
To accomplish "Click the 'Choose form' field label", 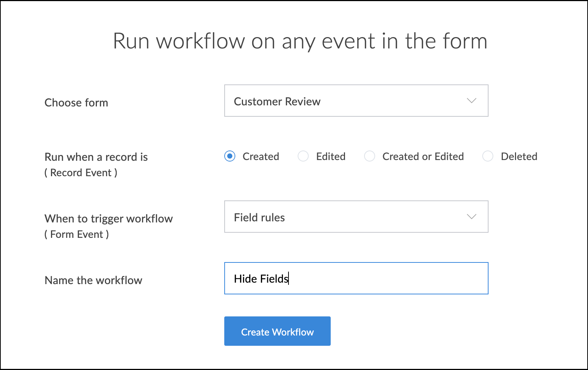I will (x=76, y=103).
